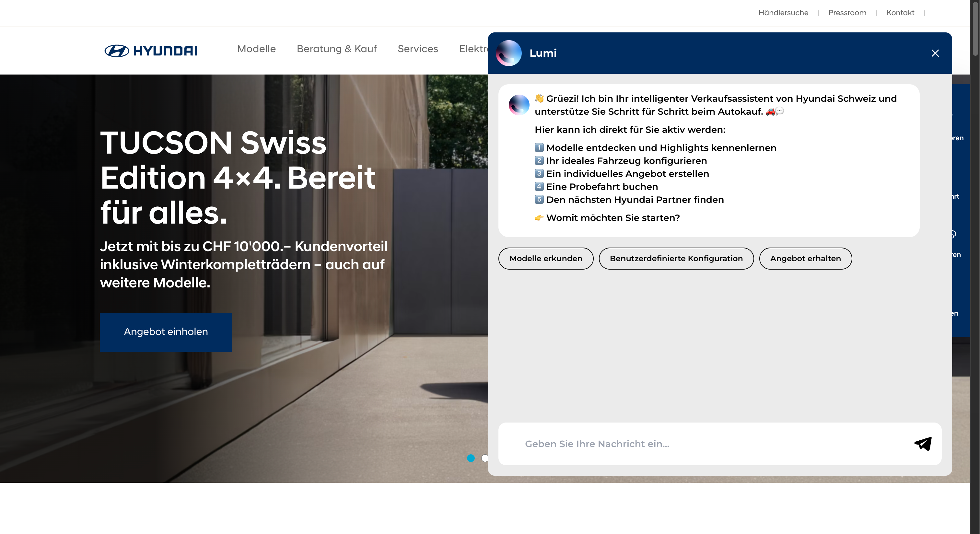Go to the Pressroom link
The width and height of the screenshot is (980, 534).
point(847,13)
